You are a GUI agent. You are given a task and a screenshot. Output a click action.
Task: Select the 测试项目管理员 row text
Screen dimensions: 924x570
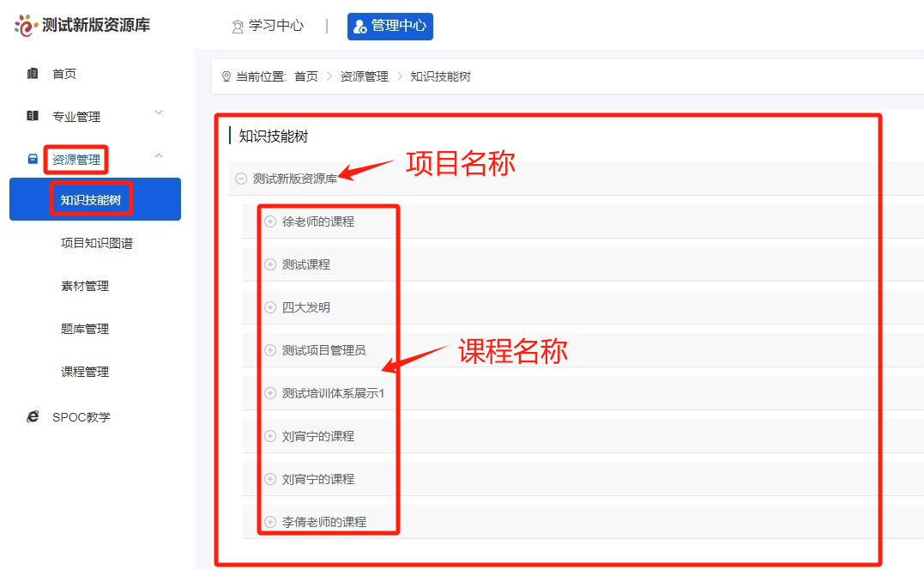click(324, 350)
